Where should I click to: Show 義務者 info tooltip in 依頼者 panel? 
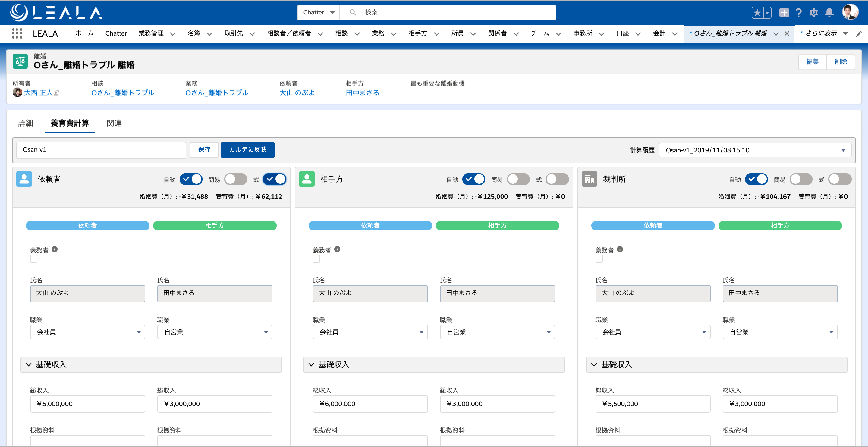click(55, 249)
